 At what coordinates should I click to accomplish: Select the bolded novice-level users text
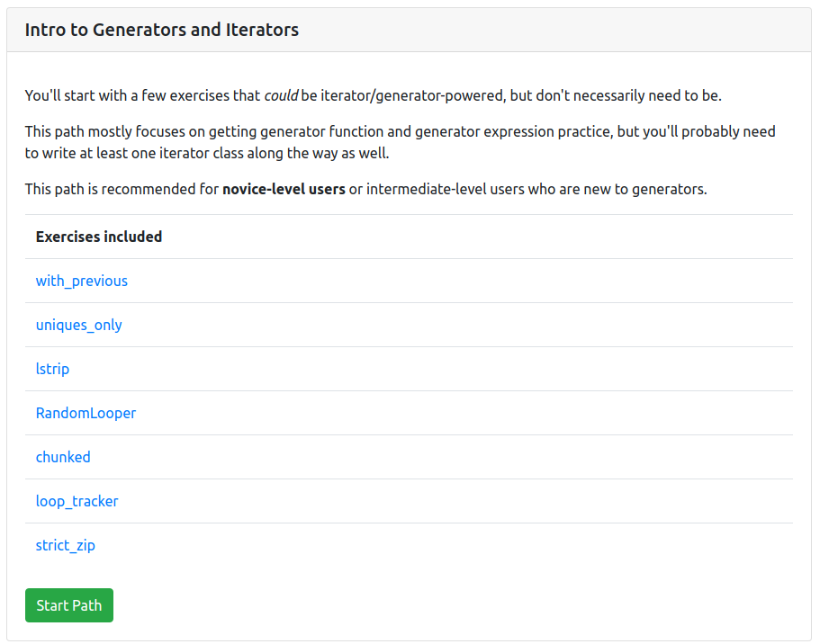pyautogui.click(x=282, y=189)
